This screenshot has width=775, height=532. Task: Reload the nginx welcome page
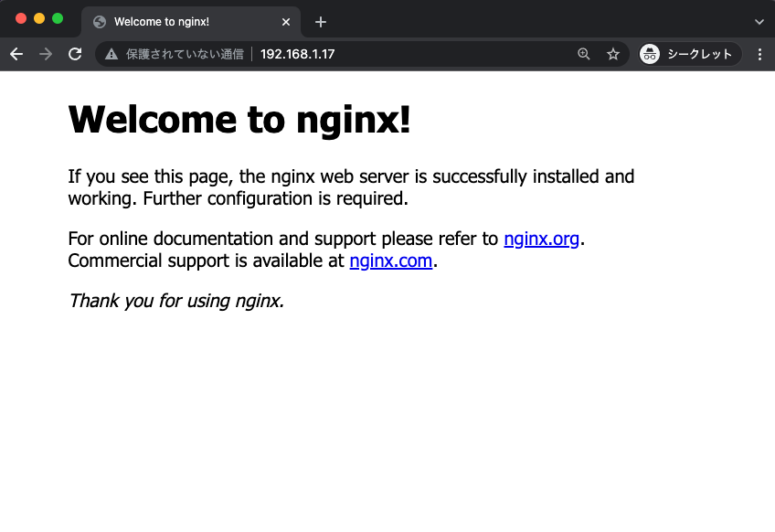(75, 54)
